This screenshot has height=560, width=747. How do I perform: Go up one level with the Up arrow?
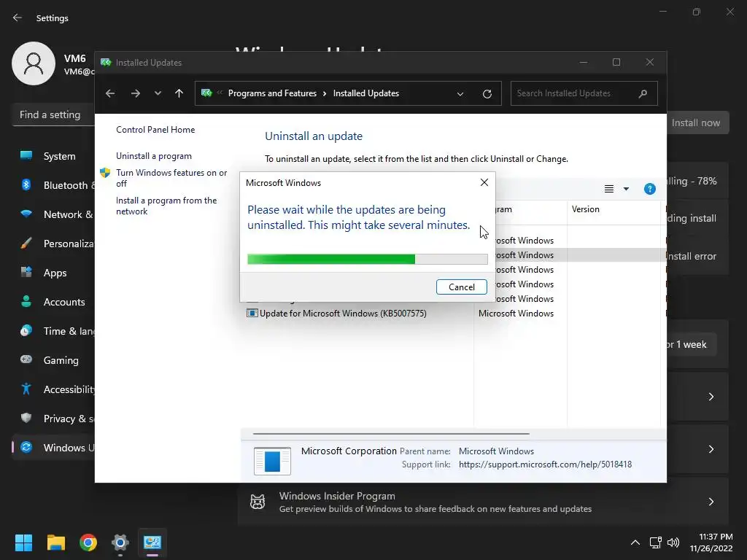(179, 93)
